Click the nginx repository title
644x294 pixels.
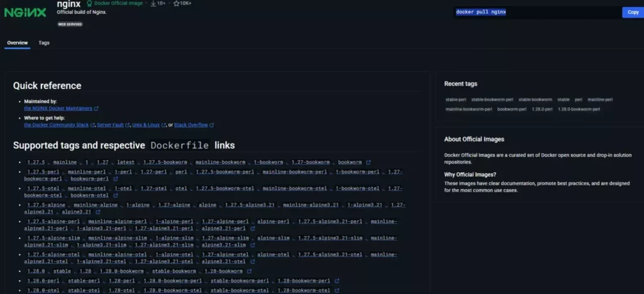[69, 4]
